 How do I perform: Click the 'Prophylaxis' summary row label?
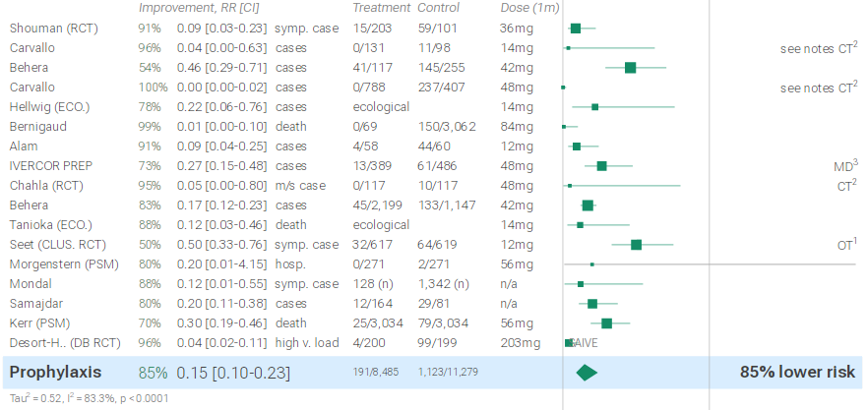[x=56, y=372]
